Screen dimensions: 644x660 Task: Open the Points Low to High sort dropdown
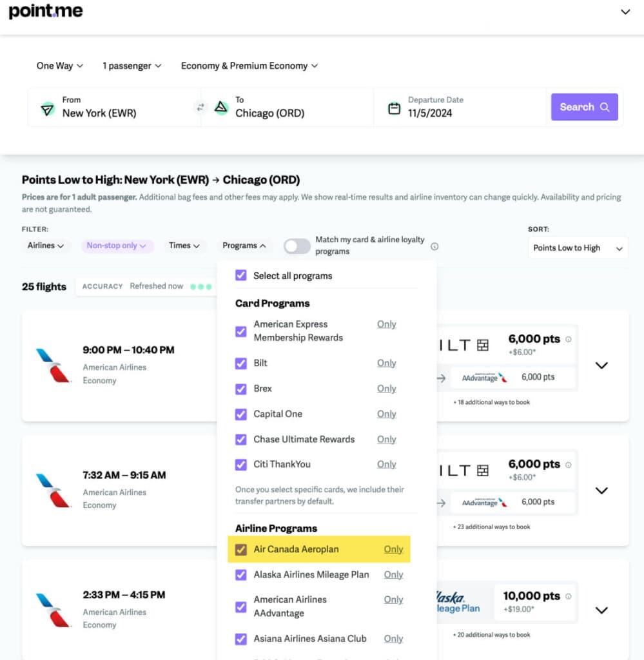pos(578,248)
